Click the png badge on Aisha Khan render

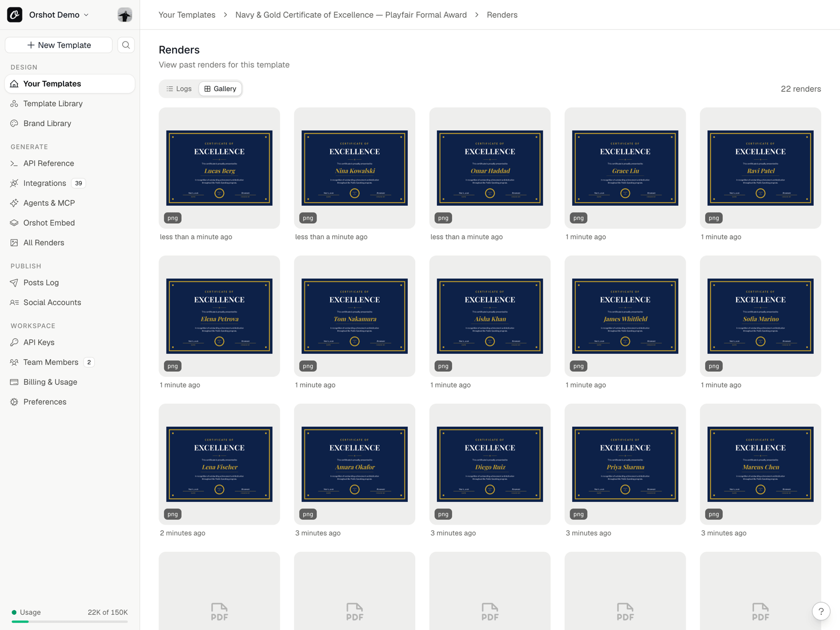click(443, 366)
